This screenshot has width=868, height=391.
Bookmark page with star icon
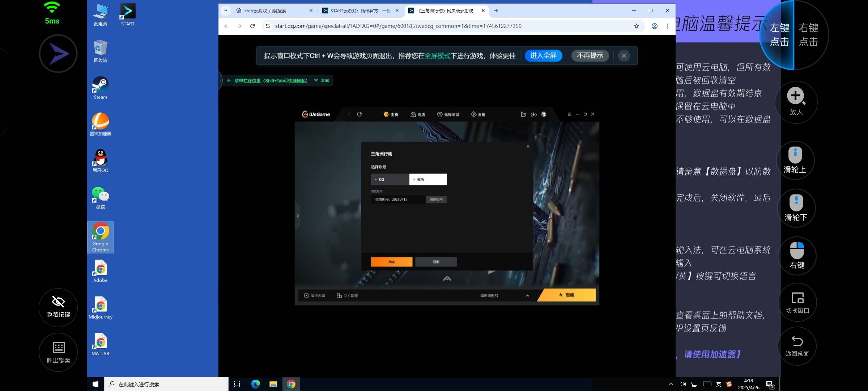coord(637,26)
